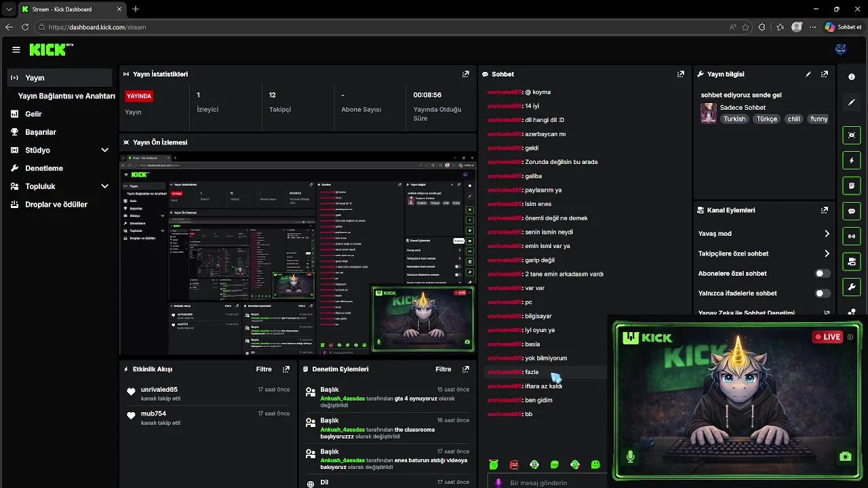Screen dimensions: 868x488
Task: Expand the Topluluk sidebar section
Action: [x=105, y=186]
